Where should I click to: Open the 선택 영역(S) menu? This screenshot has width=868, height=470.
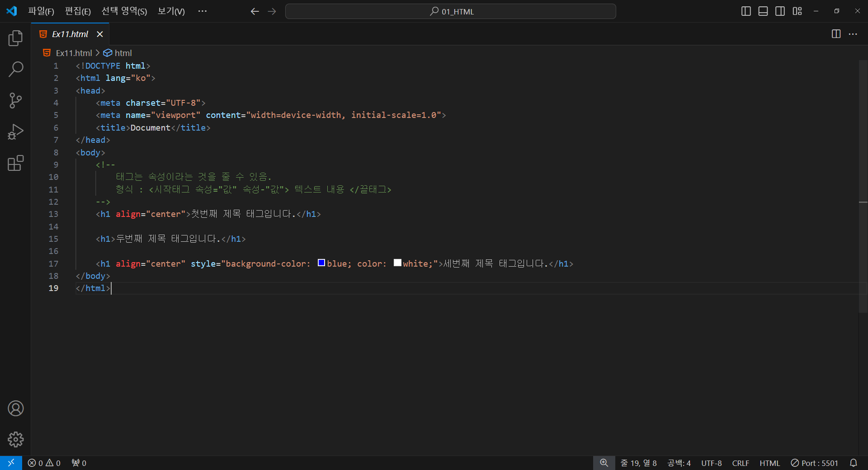pyautogui.click(x=124, y=11)
